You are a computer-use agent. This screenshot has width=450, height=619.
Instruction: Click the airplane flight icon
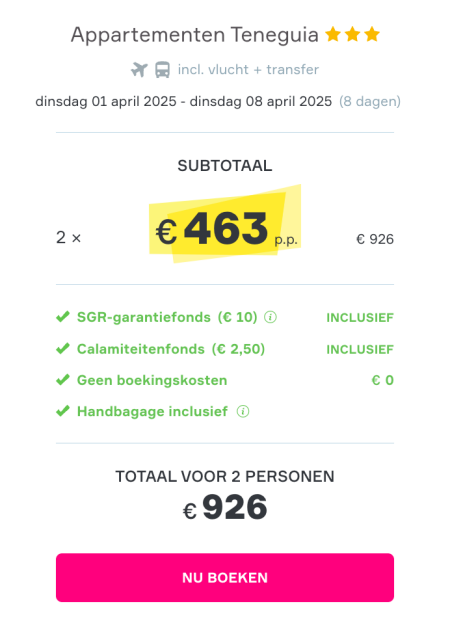point(139,70)
